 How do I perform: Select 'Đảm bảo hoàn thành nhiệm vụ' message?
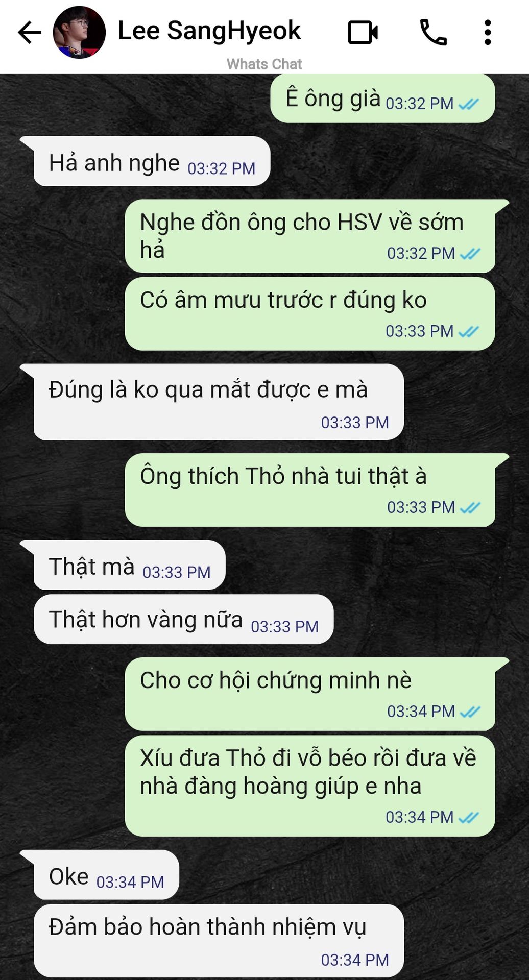[219, 941]
